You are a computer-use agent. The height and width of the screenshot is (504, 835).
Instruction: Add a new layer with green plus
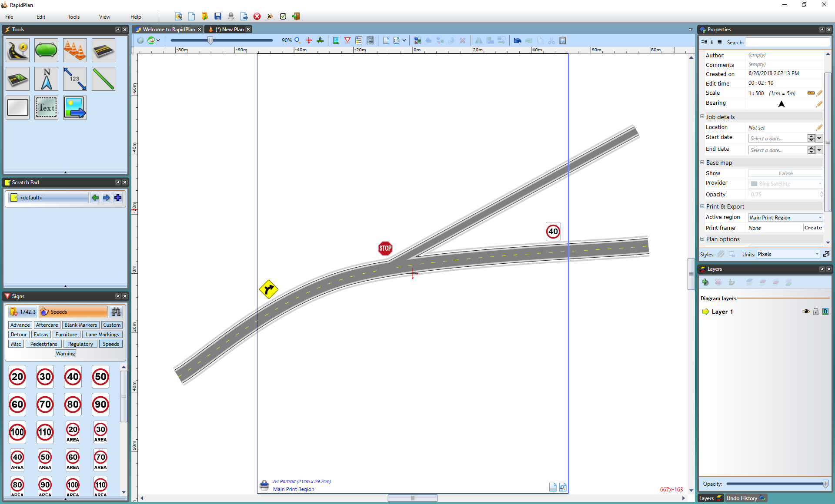pos(705,282)
